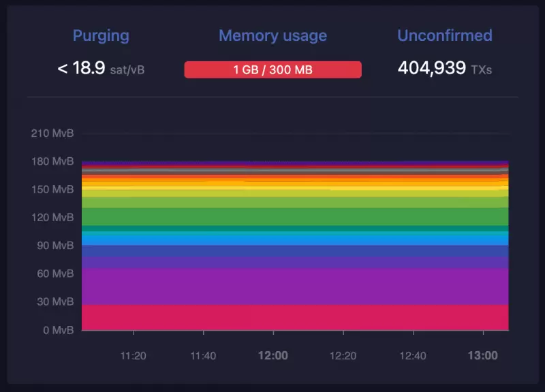Click the 210 MvB y-axis label
The image size is (545, 392).
[x=52, y=133]
